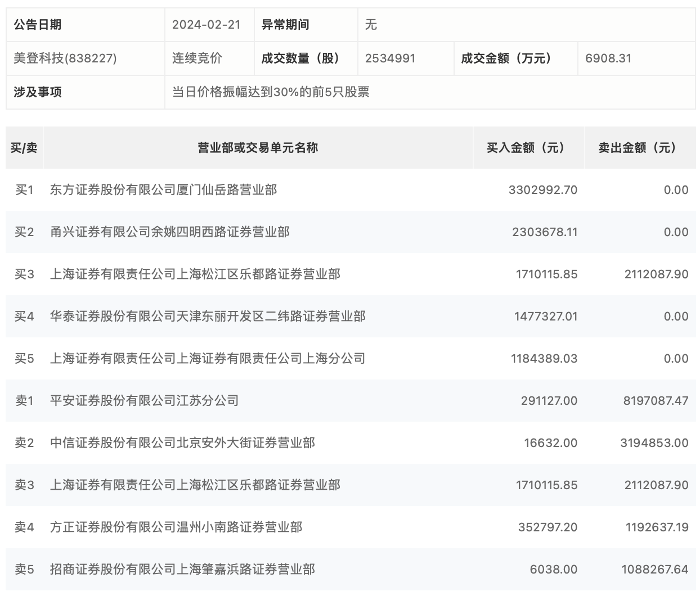This screenshot has height=596, width=700.
Task: Select 2112087.90 in the 买3 row
Action: coord(656,274)
